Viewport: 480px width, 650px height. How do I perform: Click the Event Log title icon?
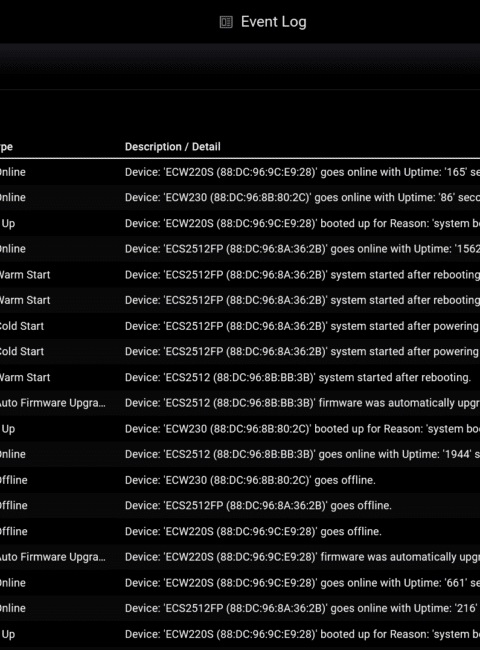pos(226,22)
